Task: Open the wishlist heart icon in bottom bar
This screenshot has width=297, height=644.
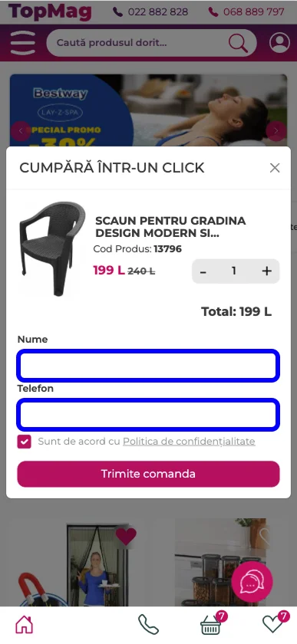Action: [x=275, y=624]
